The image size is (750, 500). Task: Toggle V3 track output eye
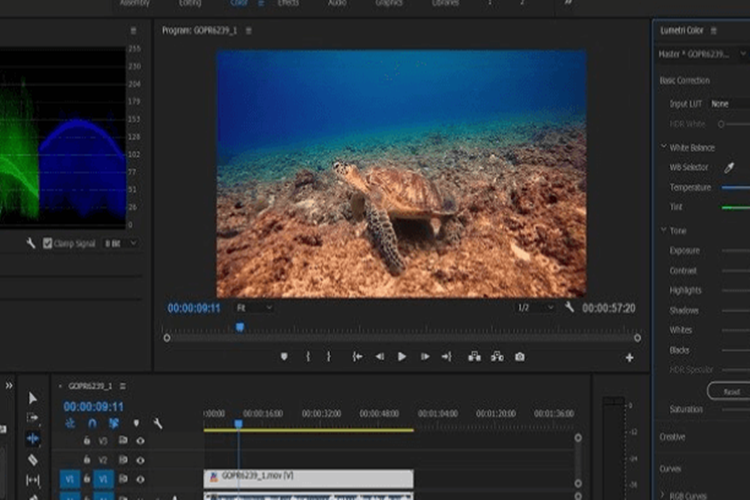pos(140,441)
